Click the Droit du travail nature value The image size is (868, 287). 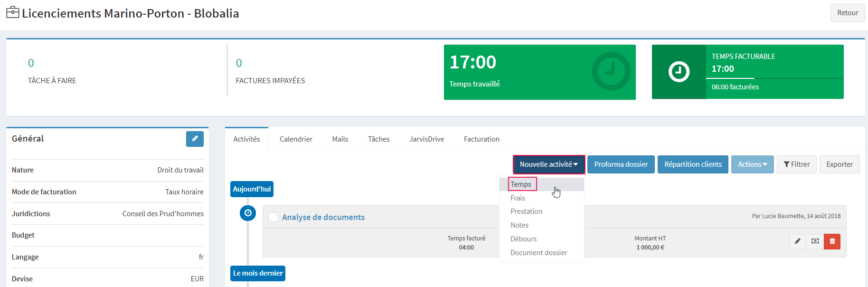pos(180,170)
